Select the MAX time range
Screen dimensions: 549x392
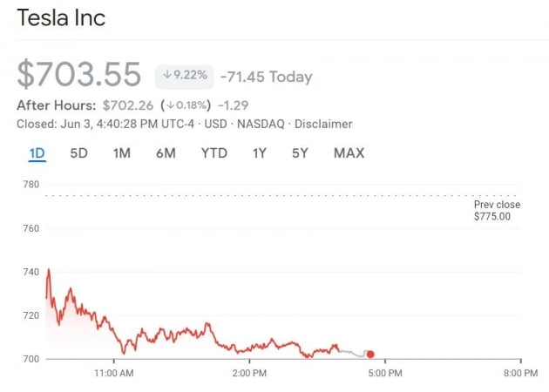click(x=349, y=153)
